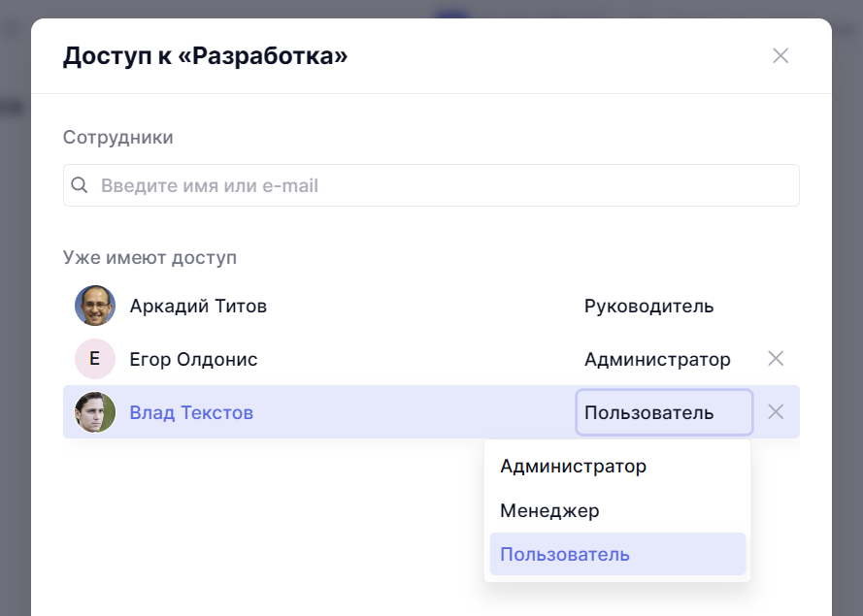Click the magnifier search icon
Screen dimensions: 863x616
coord(80,185)
